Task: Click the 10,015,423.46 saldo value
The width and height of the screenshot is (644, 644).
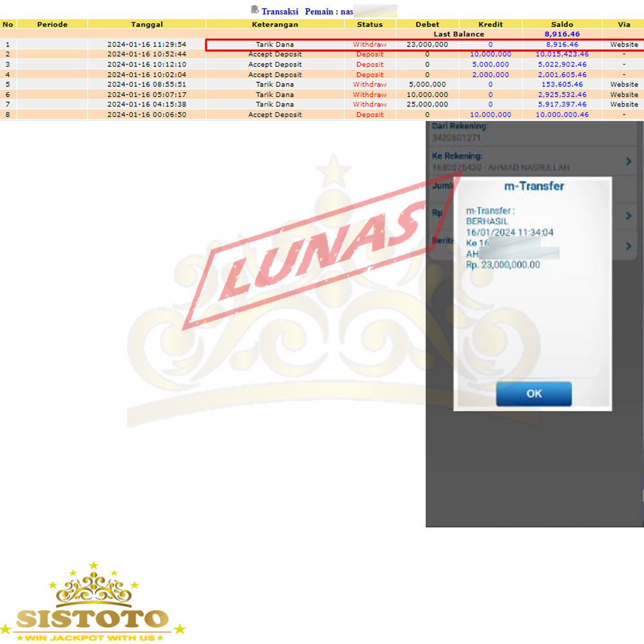Action: 562,55
